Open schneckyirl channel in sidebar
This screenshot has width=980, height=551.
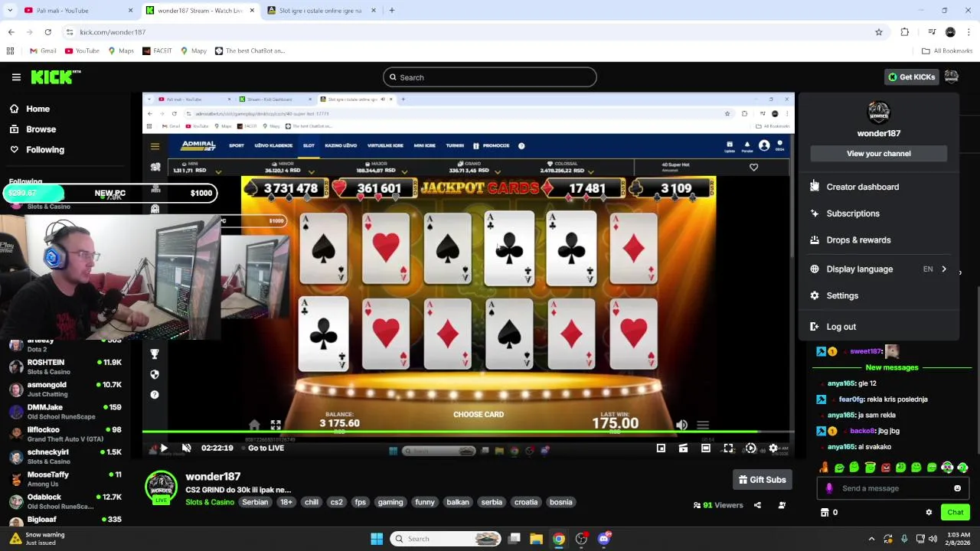coord(66,456)
